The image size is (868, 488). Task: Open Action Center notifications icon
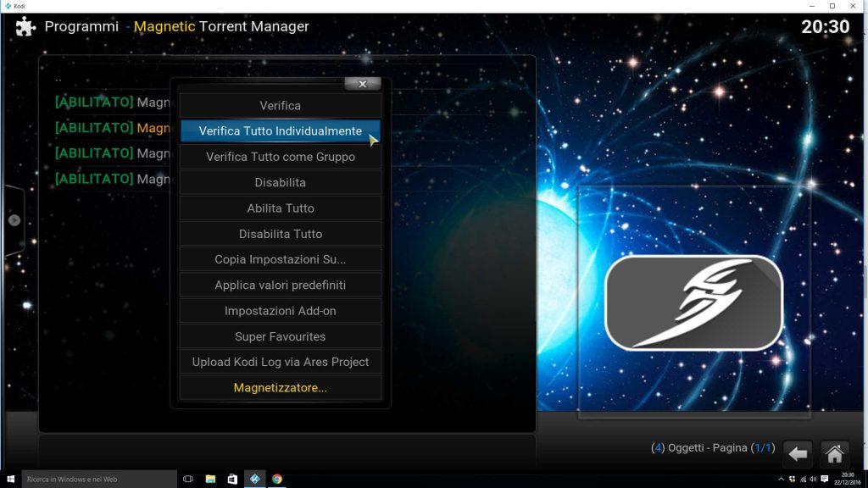825,480
